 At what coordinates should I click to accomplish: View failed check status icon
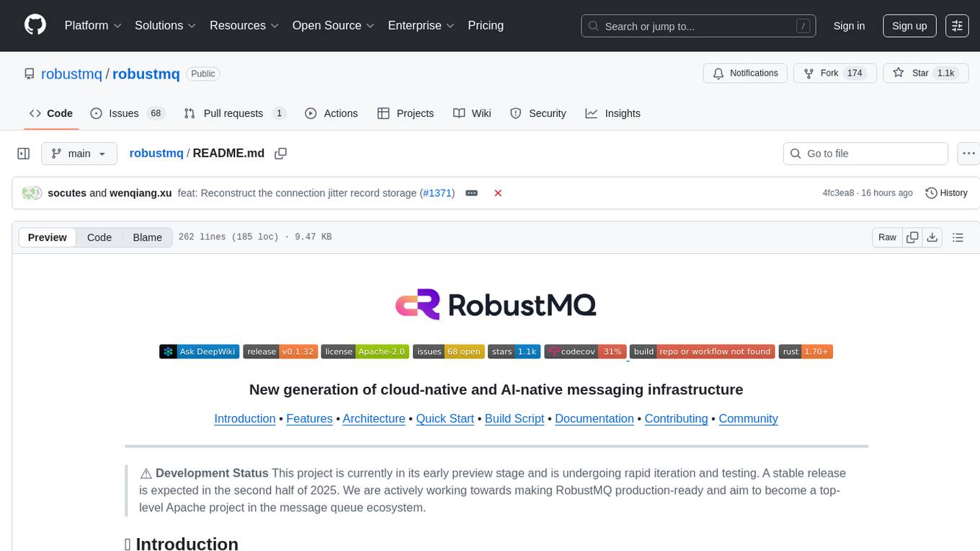click(x=498, y=193)
